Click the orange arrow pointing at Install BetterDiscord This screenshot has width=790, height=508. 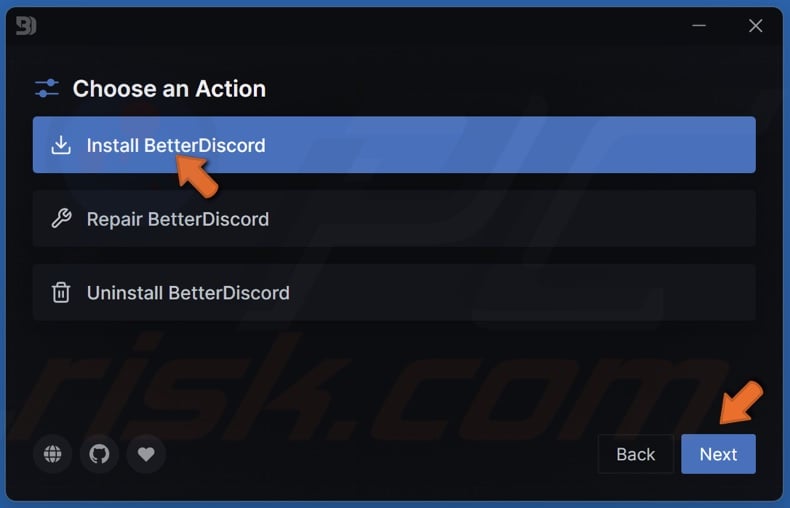[197, 175]
